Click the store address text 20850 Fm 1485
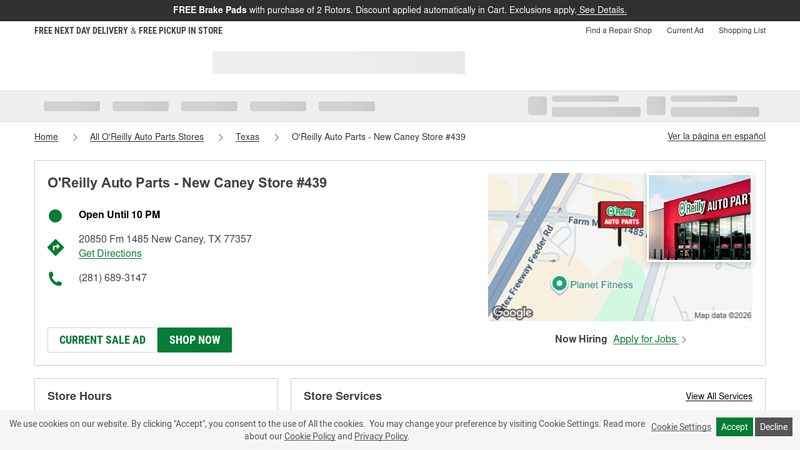 165,239
